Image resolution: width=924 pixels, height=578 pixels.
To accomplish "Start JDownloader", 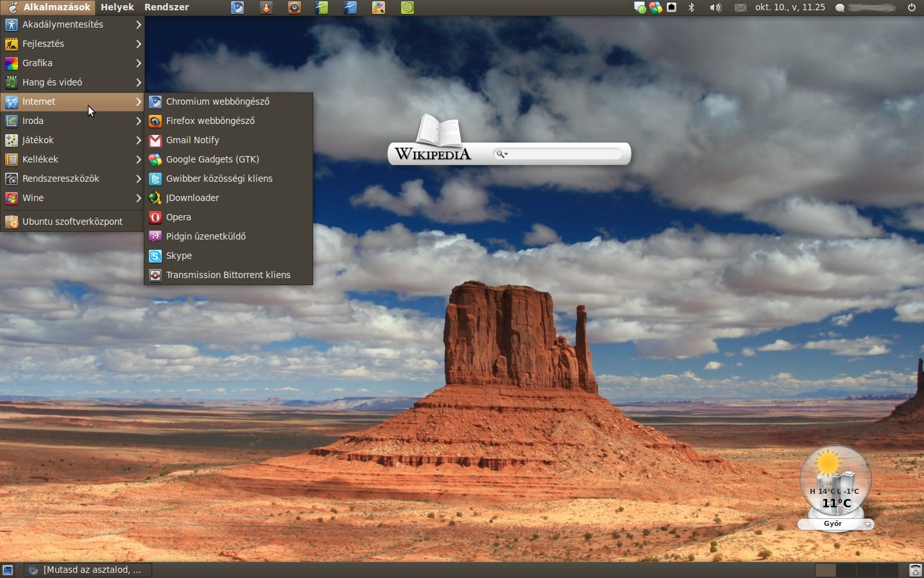I will pyautogui.click(x=228, y=198).
